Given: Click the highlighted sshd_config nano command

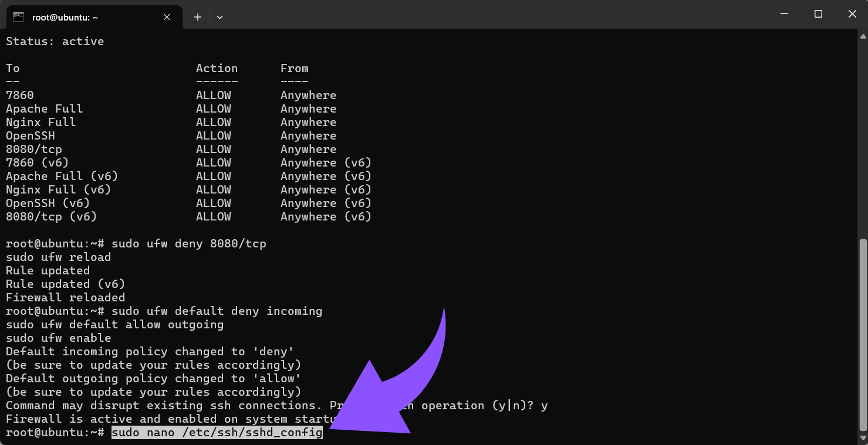Looking at the screenshot, I should pos(217,433).
